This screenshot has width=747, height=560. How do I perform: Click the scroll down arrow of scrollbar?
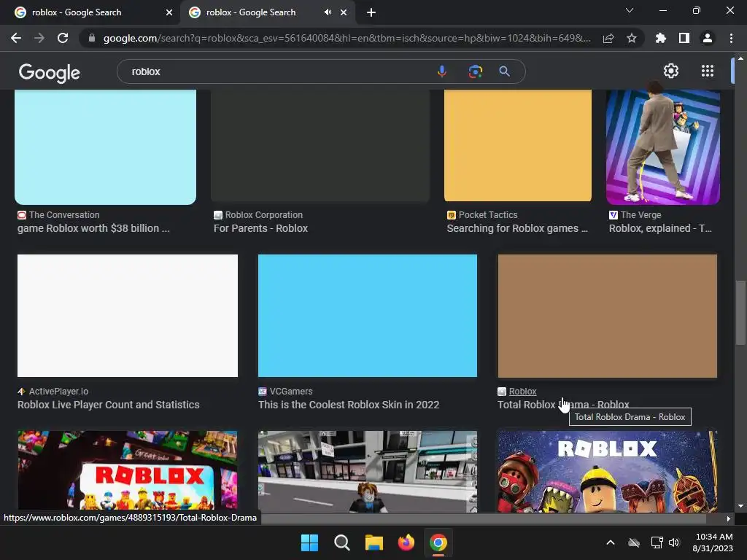740,506
